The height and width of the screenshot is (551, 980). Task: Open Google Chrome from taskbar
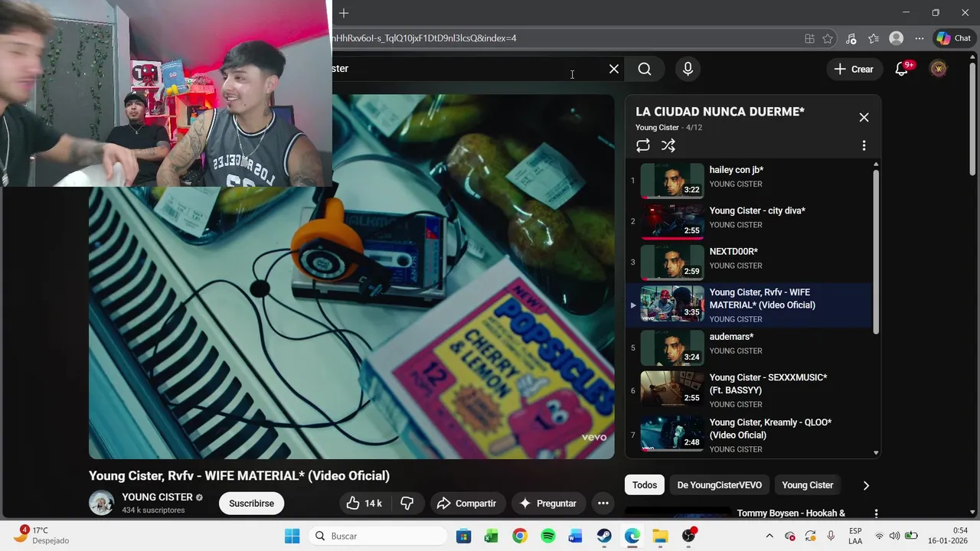tap(520, 536)
